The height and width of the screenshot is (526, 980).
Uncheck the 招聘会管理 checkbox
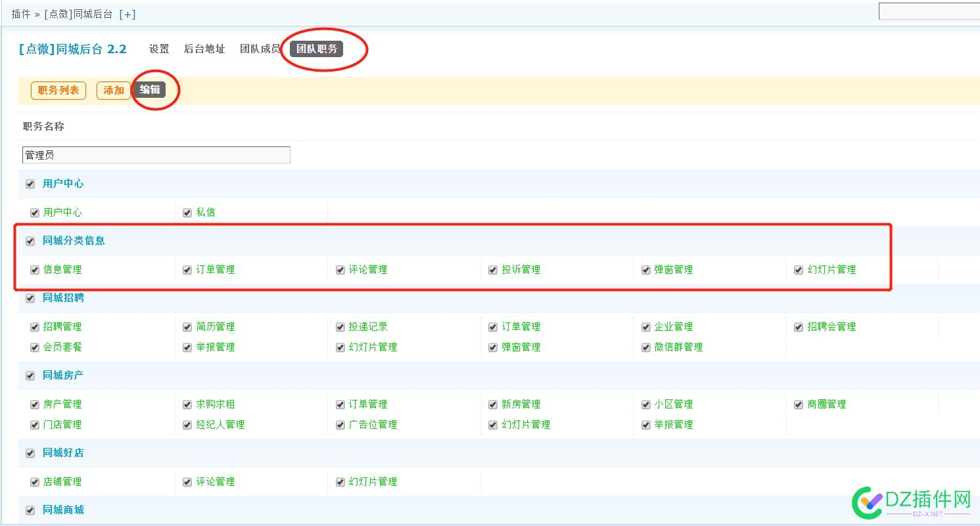point(799,327)
